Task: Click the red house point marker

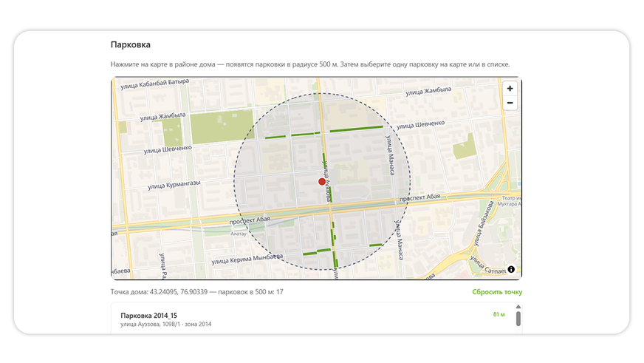Action: (x=322, y=181)
